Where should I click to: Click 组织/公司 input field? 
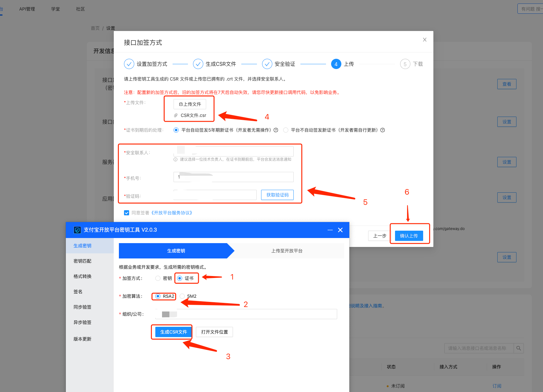tap(246, 314)
